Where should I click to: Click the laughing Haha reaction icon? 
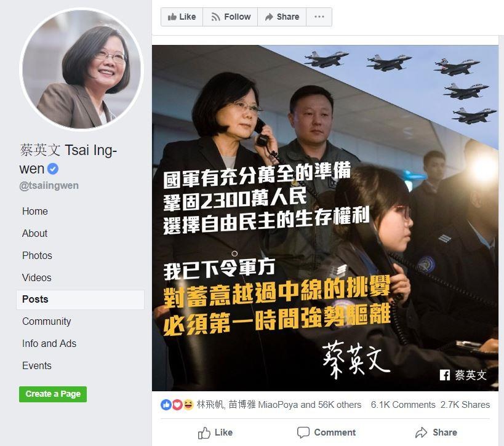(x=188, y=405)
